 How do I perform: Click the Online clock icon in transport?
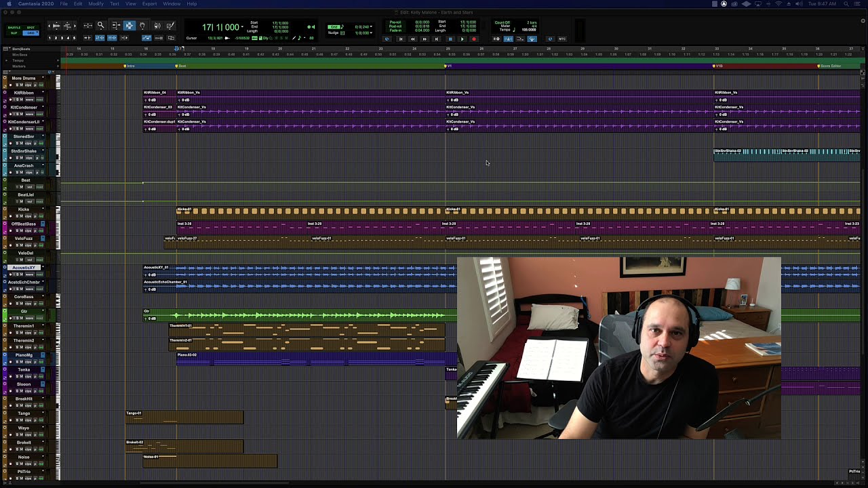pyautogui.click(x=387, y=39)
